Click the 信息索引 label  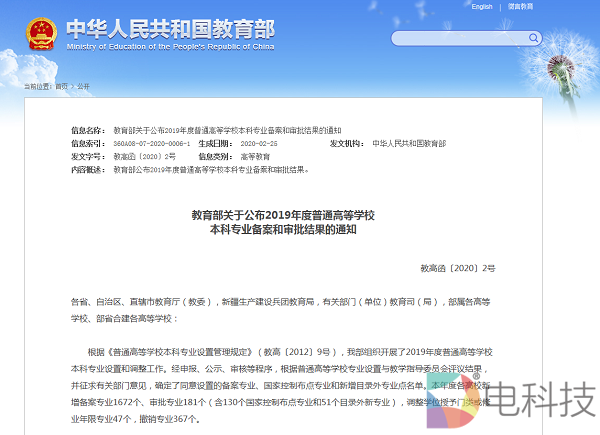88,143
